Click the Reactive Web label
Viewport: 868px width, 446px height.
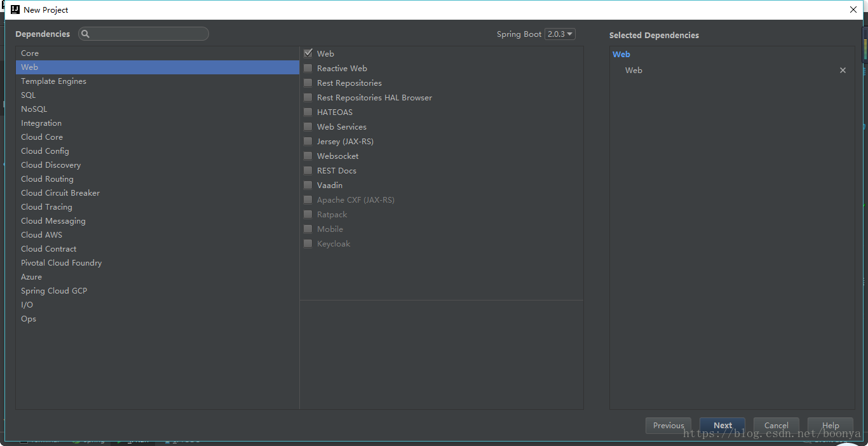coord(342,69)
